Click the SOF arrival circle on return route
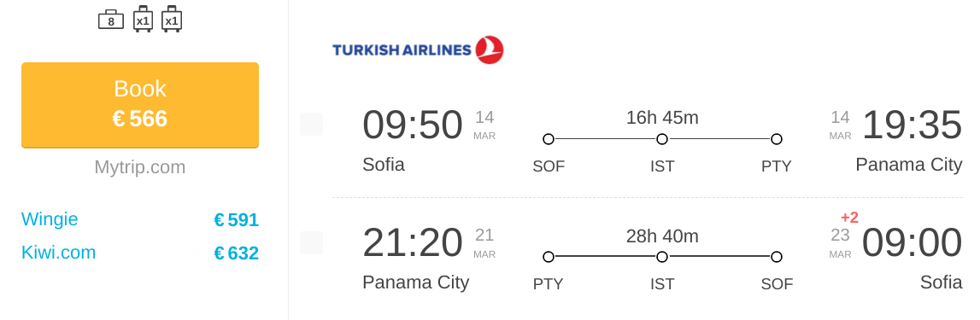This screenshot has height=320, width=980. tap(777, 256)
